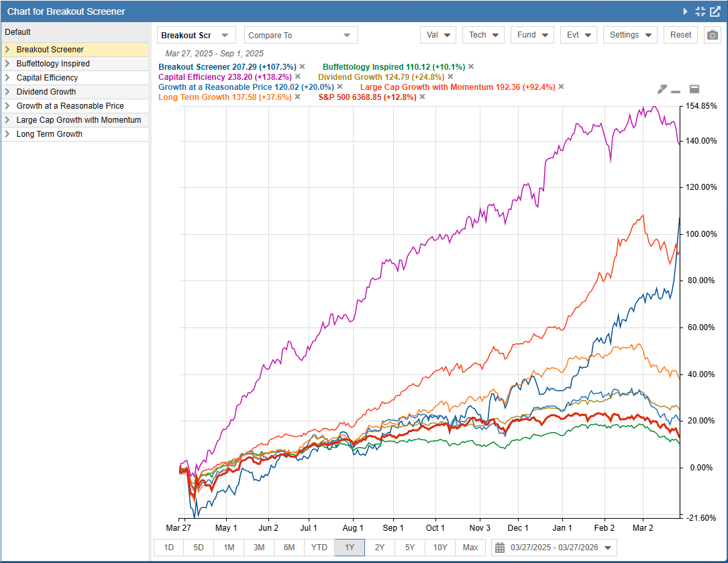Click the Reset button
Screen dimensions: 728x563
coord(680,35)
